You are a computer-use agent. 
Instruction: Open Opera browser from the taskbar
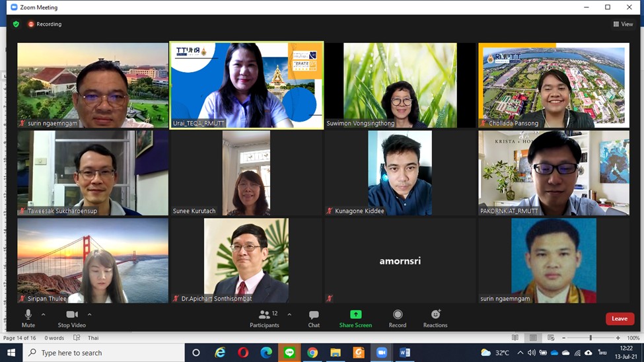(x=243, y=353)
